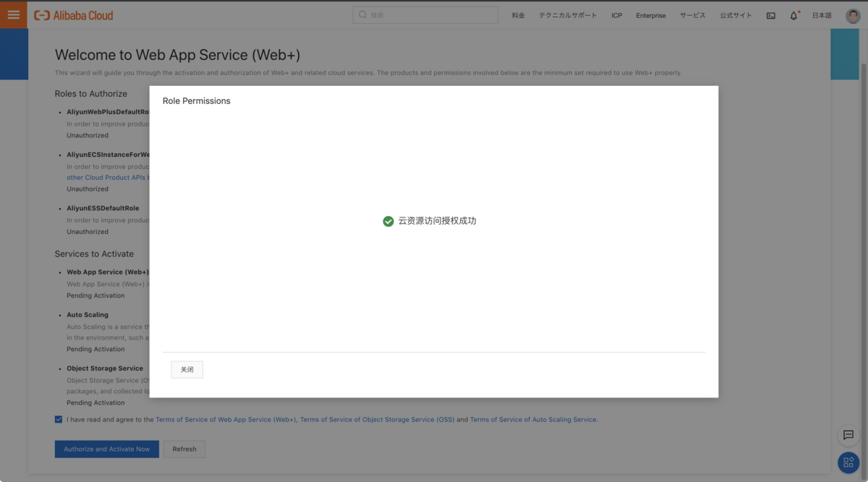Viewport: 868px width, 482px height.
Task: Open the Enterprise menu item
Action: (651, 15)
